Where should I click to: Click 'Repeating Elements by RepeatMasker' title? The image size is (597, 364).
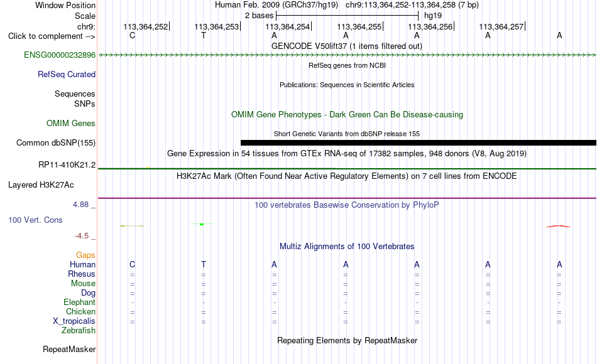pyautogui.click(x=348, y=340)
